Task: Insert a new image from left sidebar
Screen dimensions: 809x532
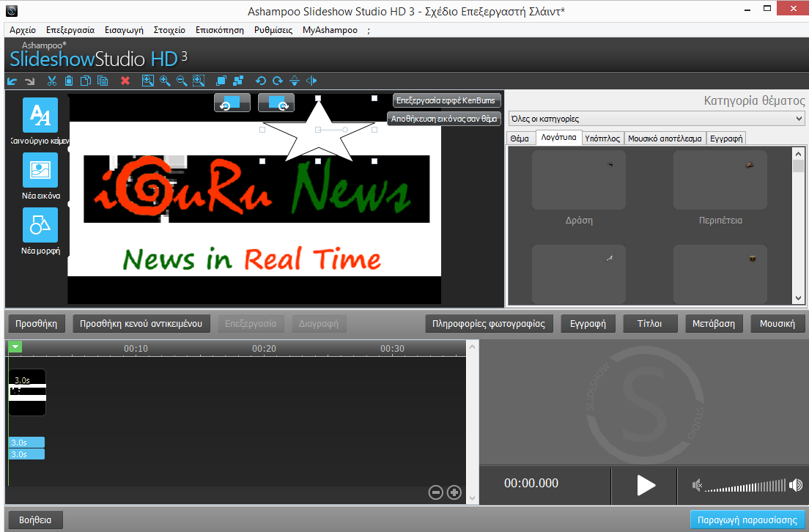Action: (40, 170)
